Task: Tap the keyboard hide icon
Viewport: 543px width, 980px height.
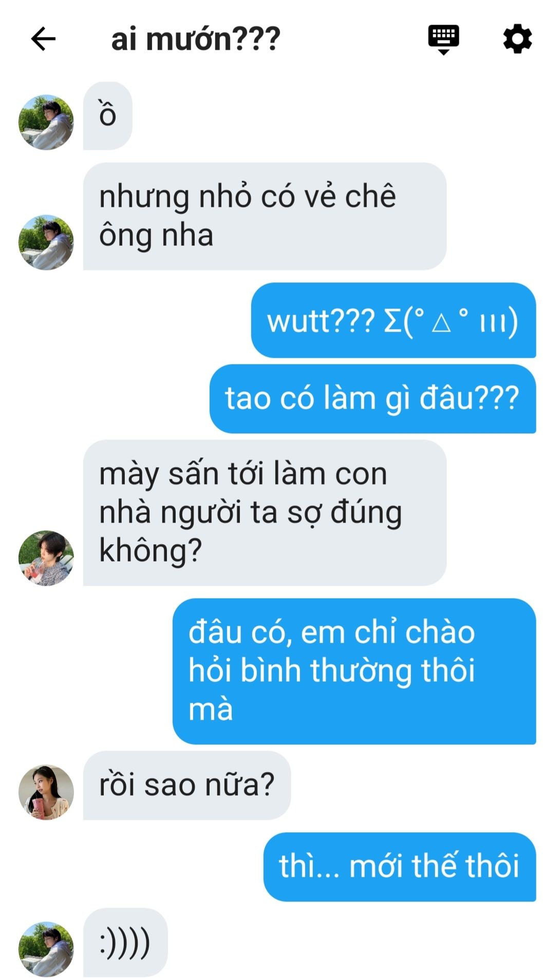Action: tap(443, 40)
